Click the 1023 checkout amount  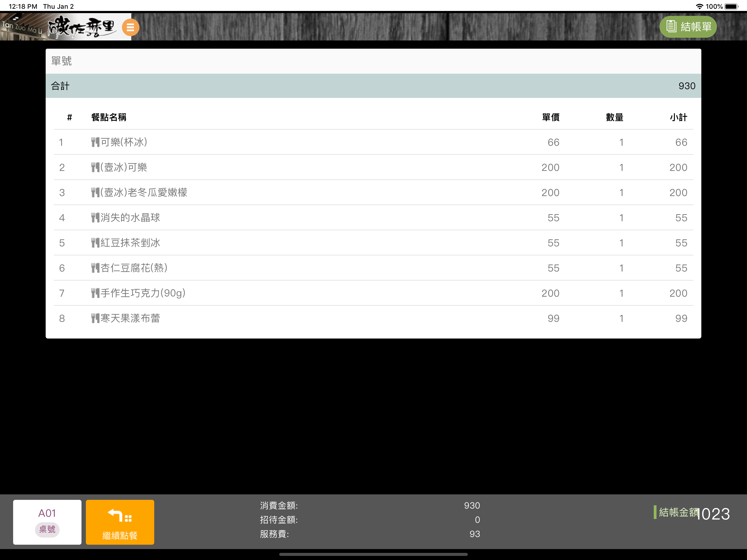713,514
